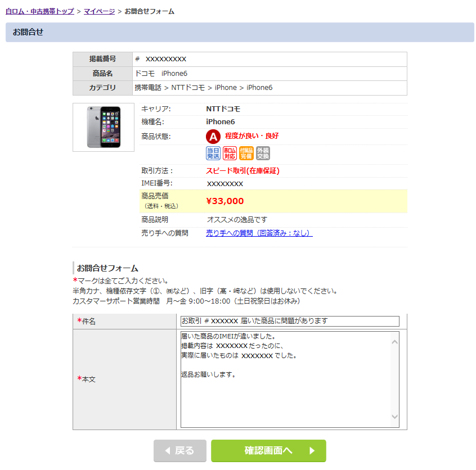476x470 pixels.
Task: Click the 外装交換 gray badge icon
Action: [x=263, y=153]
